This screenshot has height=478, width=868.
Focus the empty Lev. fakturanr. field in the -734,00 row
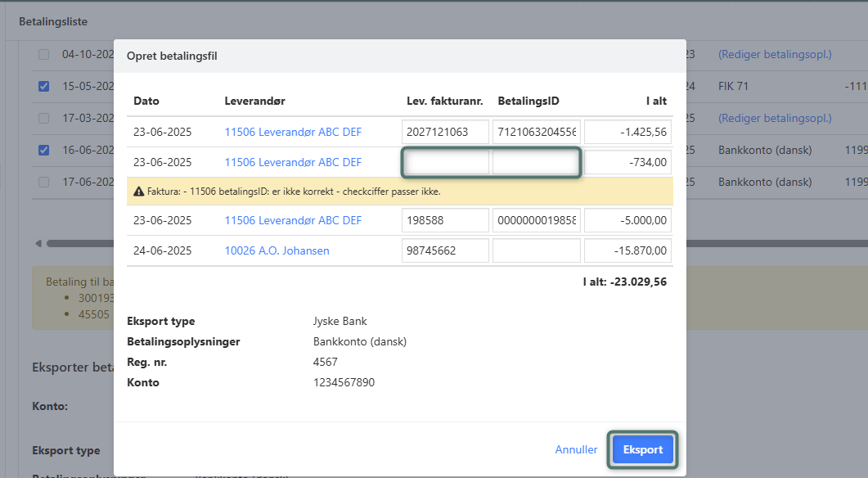click(x=445, y=162)
